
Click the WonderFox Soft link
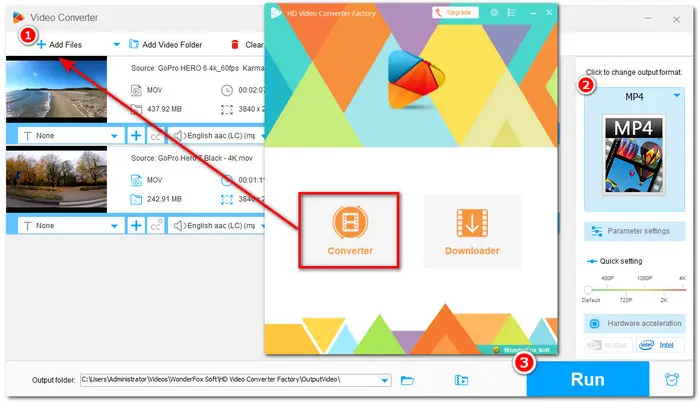click(522, 350)
